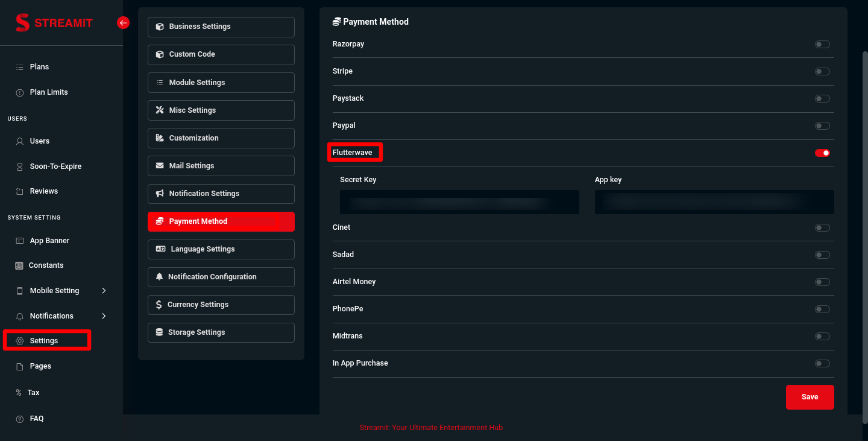The width and height of the screenshot is (868, 441).
Task: Click the In App Purchase label
Action: pos(360,363)
